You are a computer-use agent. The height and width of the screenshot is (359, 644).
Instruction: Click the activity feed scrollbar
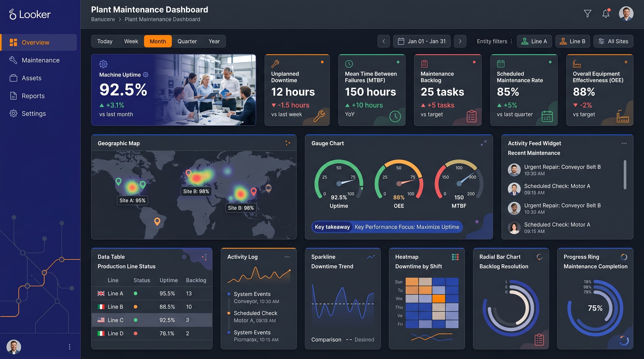(625, 175)
